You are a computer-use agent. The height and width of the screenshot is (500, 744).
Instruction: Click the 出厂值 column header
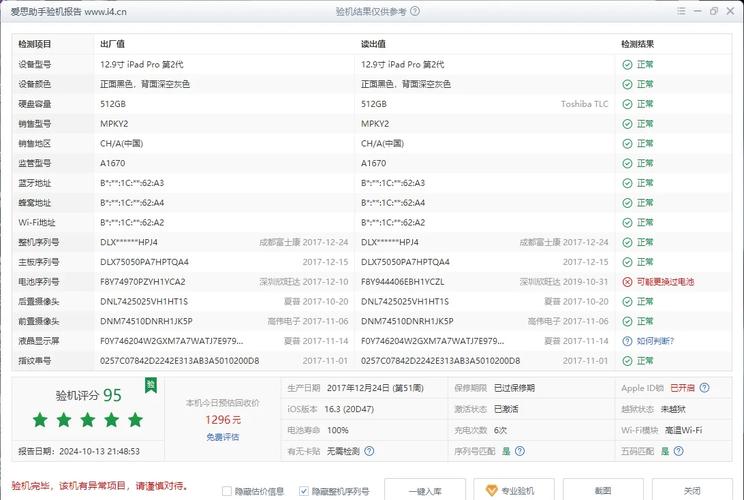tap(112, 44)
